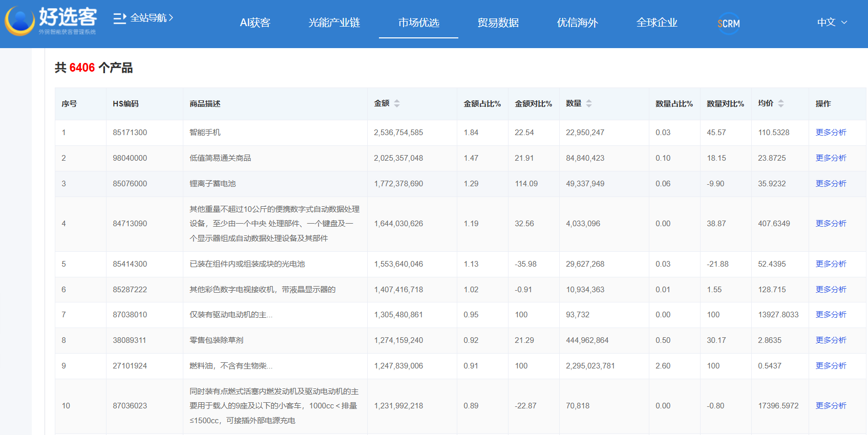Screen dimensions: 868x435
Task: Click quantity value 2,295,023,781
Action: pos(590,366)
